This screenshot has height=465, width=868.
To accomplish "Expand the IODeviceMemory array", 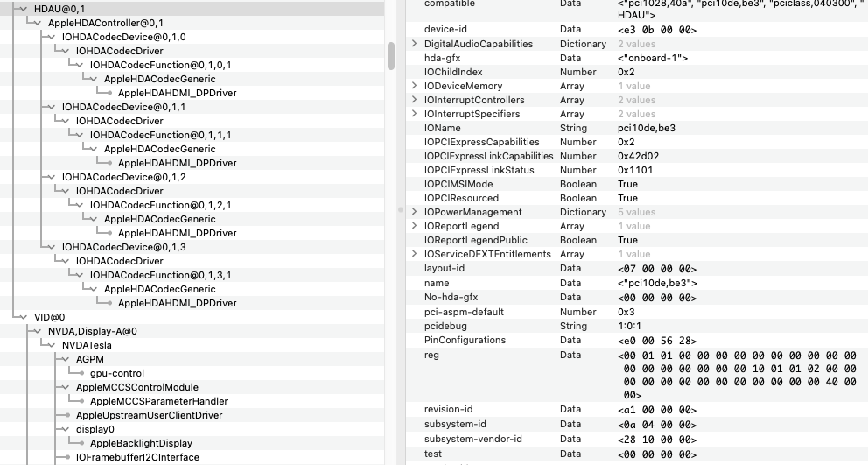I will tap(414, 85).
